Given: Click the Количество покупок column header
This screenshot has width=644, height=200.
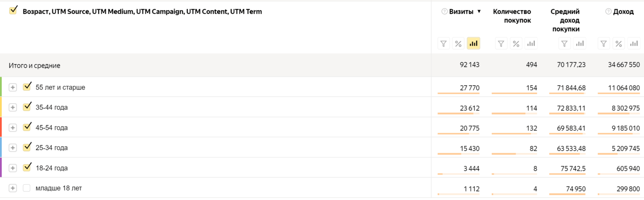Looking at the screenshot, I should (x=512, y=16).
